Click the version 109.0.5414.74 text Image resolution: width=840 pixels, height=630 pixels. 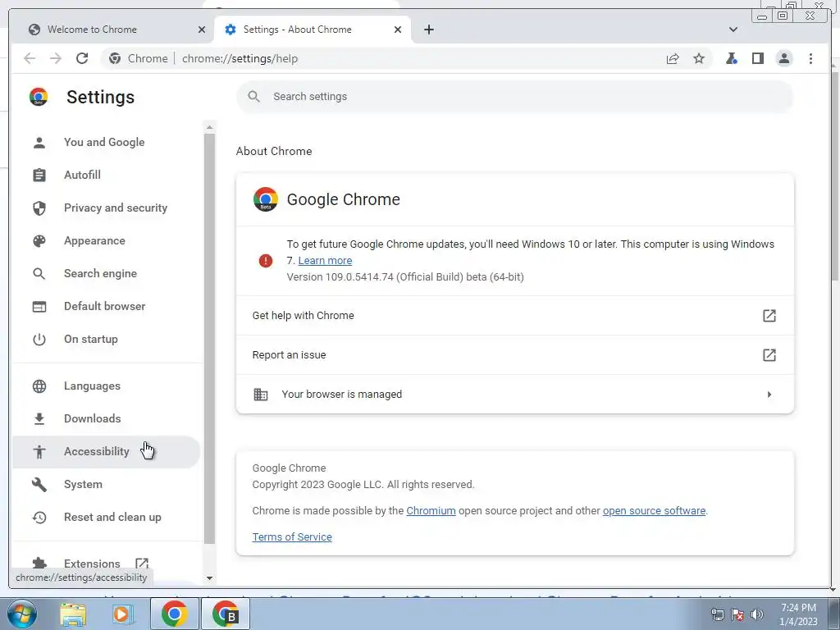click(405, 277)
